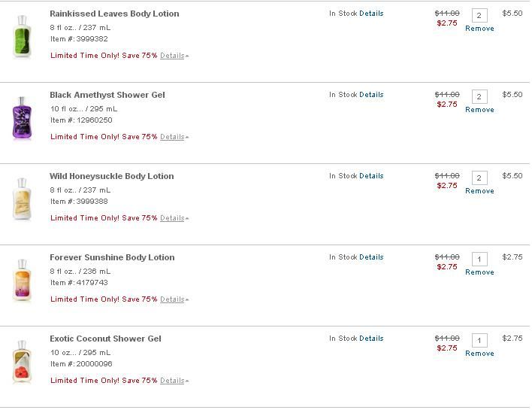Open Rainkissed Leaves Body Lotion product image

click(x=22, y=36)
